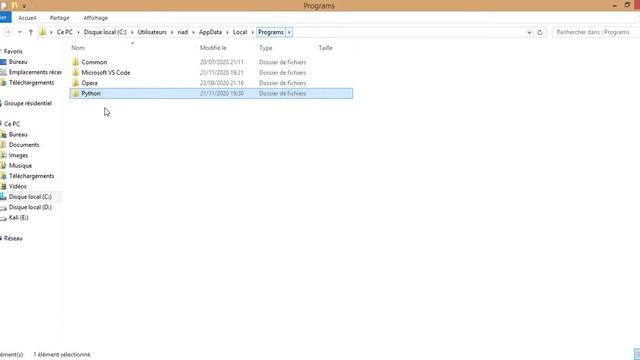
Task: Open the Partage ribbon tab
Action: click(60, 18)
